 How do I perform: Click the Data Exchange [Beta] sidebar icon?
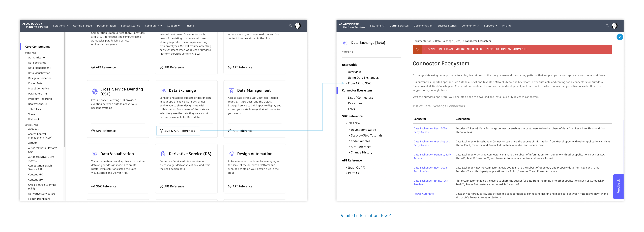pyautogui.click(x=346, y=43)
